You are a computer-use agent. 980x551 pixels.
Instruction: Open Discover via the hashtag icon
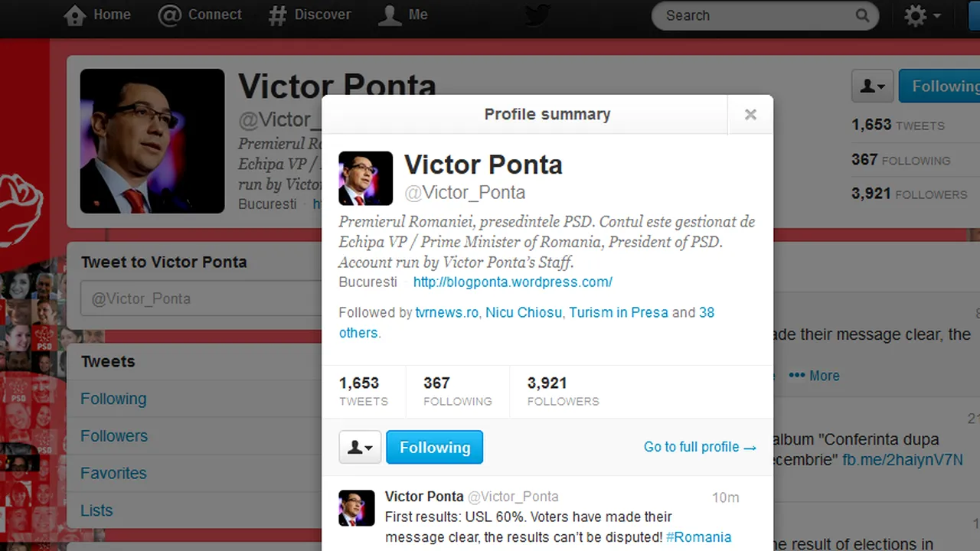pyautogui.click(x=277, y=15)
